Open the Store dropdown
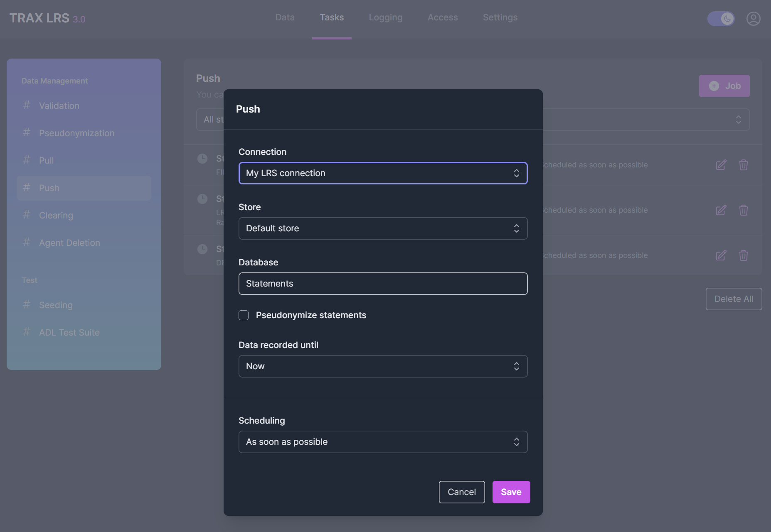This screenshot has width=771, height=532. pos(383,228)
